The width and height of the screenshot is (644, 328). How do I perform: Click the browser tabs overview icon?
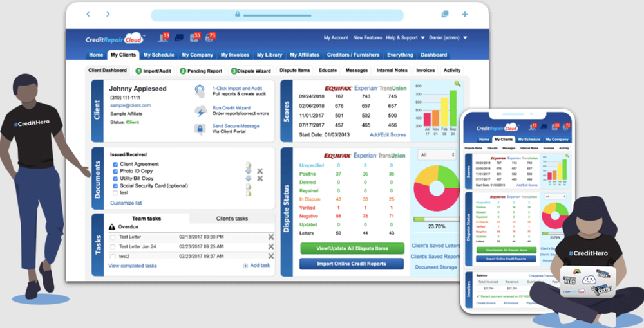pyautogui.click(x=445, y=14)
